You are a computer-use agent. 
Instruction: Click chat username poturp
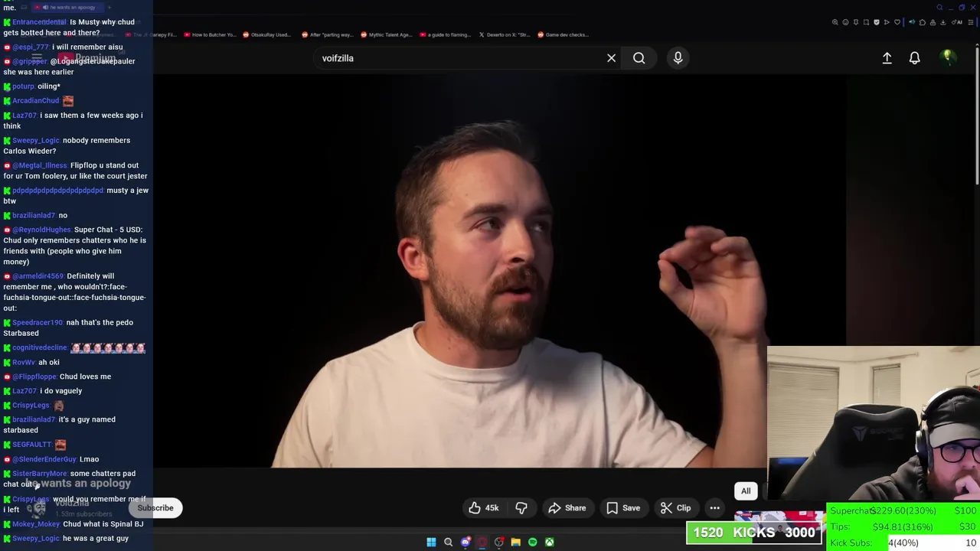coord(23,86)
